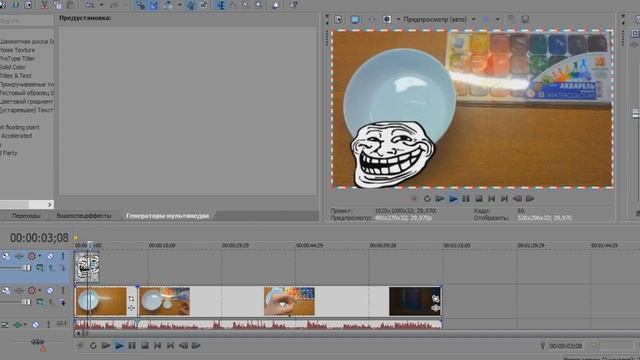Image resolution: width=640 pixels, height=360 pixels.
Task: Switch to the Видеоспецэффекты tab
Action: click(84, 216)
